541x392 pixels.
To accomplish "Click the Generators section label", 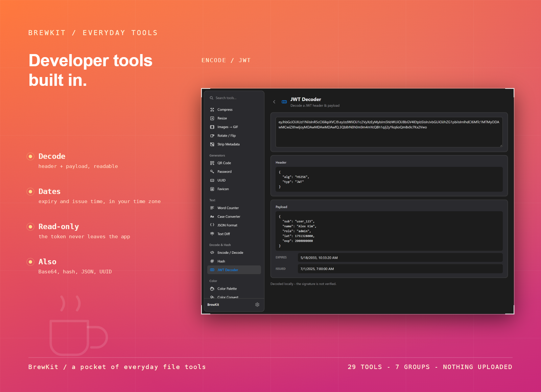I will click(217, 155).
